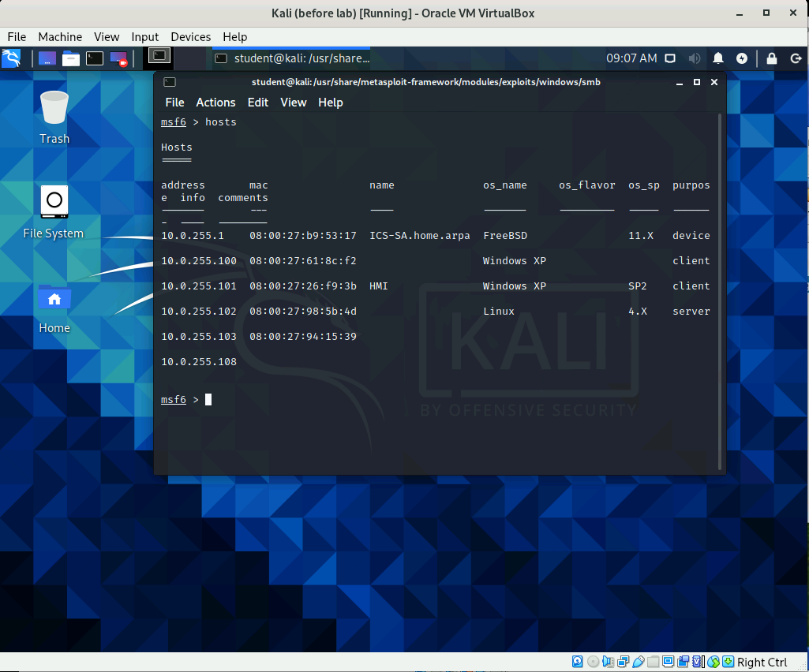Open the screen recorder panel icon
This screenshot has height=672, width=809.
[118, 58]
